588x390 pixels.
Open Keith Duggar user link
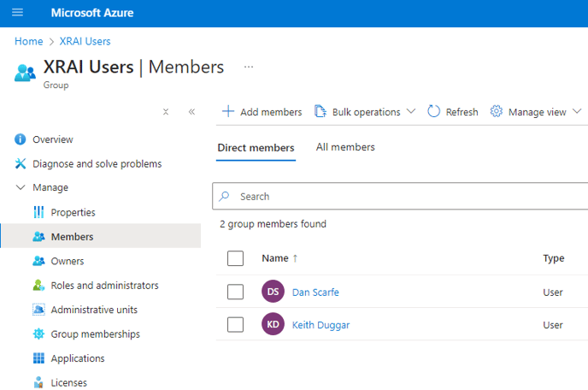320,325
